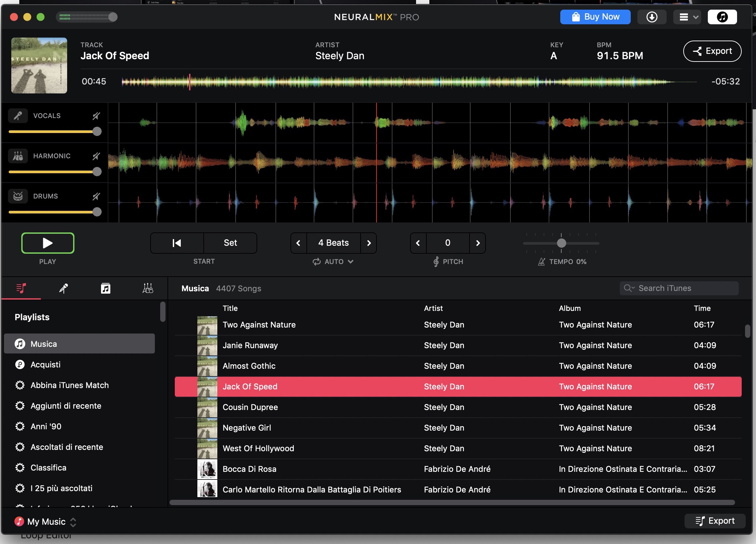
Task: Click the metronome icon beside Tempo
Action: pyautogui.click(x=541, y=262)
